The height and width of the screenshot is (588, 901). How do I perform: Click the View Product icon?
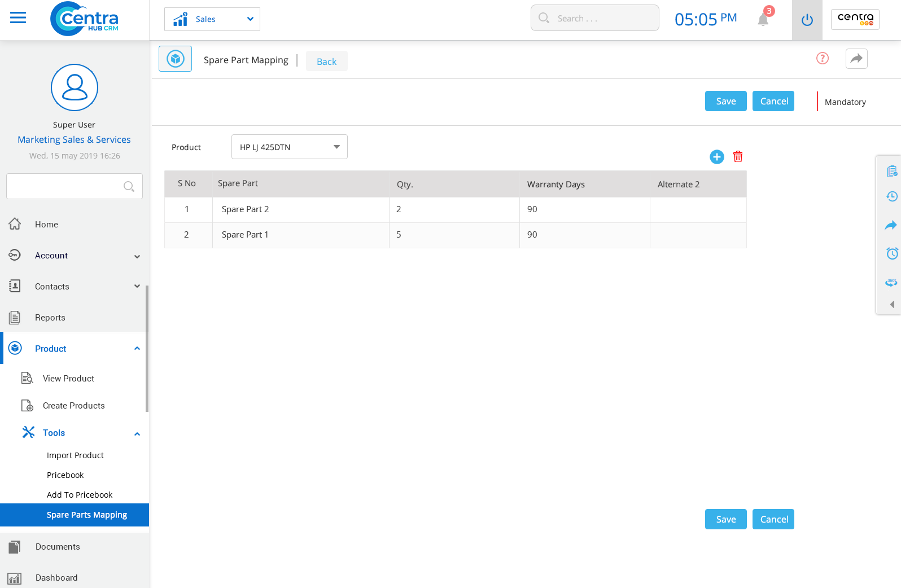(x=27, y=378)
